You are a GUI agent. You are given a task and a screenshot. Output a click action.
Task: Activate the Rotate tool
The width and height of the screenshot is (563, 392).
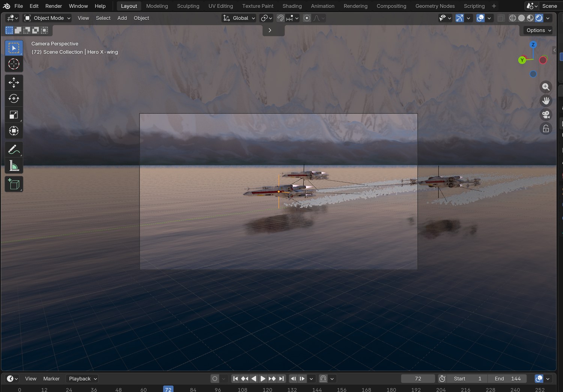click(x=14, y=99)
